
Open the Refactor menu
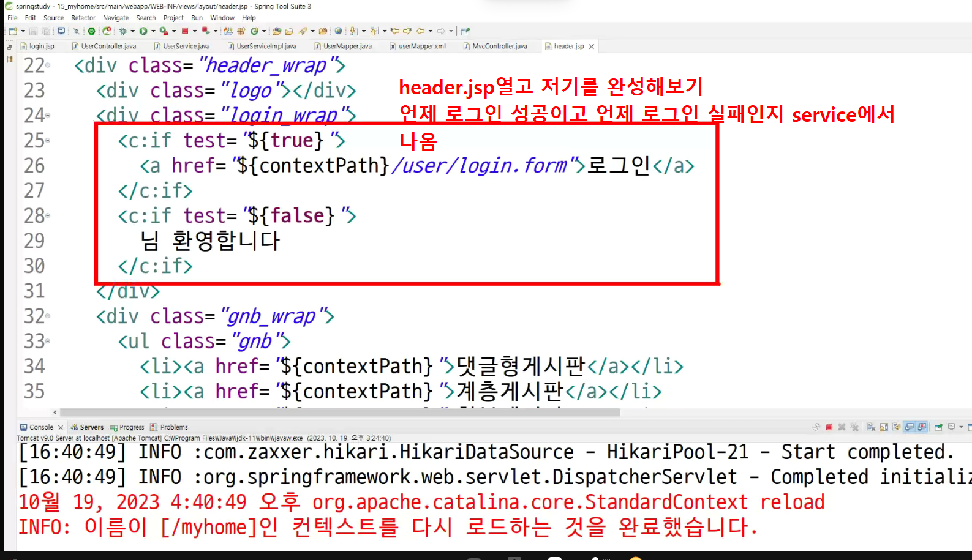(x=83, y=18)
